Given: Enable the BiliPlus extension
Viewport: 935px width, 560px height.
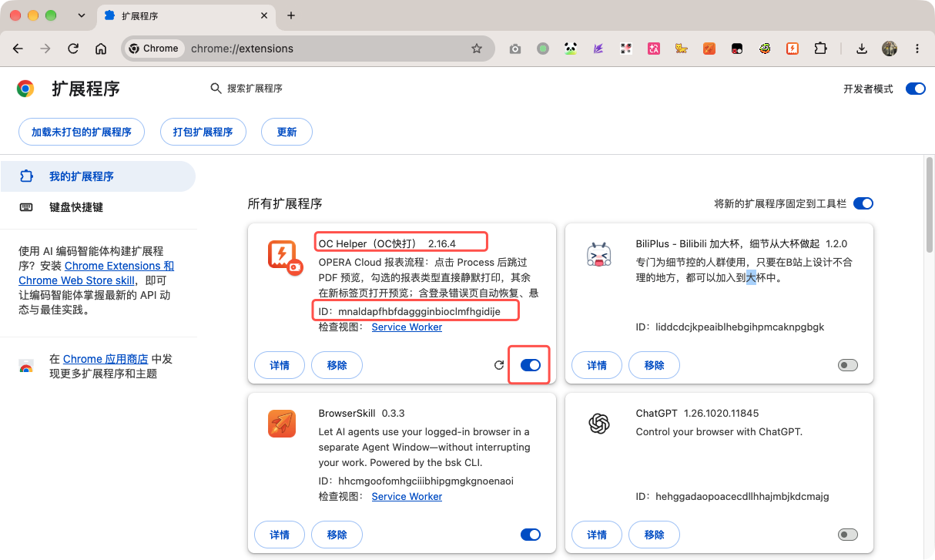Looking at the screenshot, I should click(848, 365).
